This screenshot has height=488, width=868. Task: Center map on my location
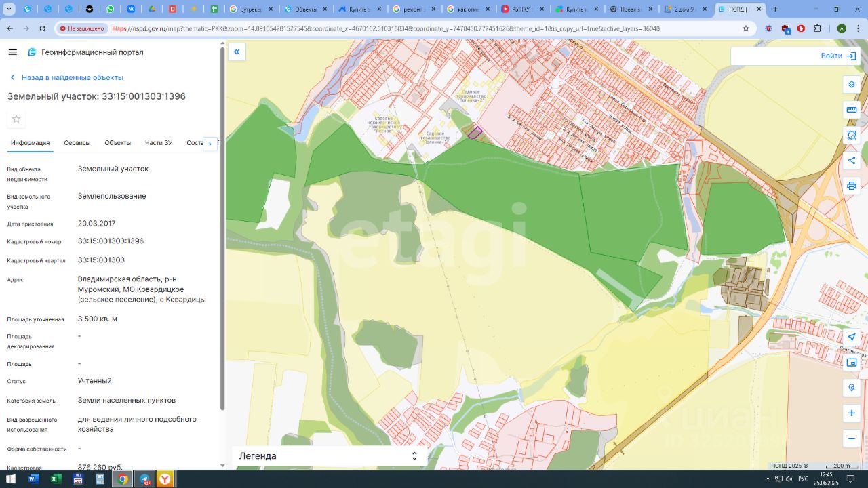click(x=852, y=337)
